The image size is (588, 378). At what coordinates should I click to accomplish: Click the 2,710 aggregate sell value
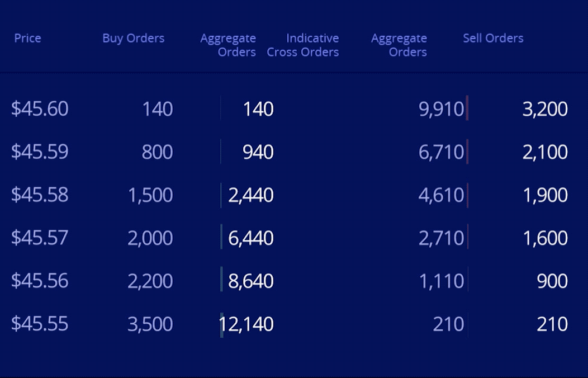[441, 238]
